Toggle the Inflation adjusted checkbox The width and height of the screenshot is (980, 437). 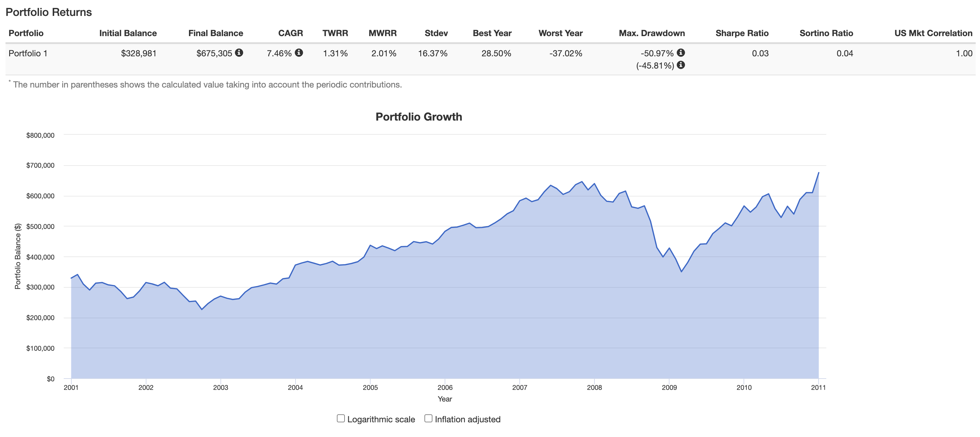point(428,418)
